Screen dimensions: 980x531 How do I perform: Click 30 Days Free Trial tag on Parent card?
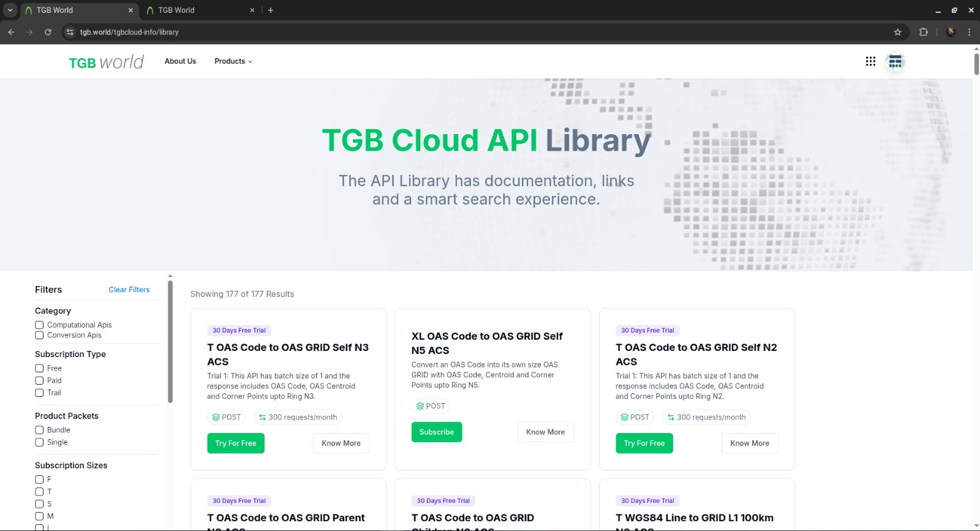point(239,501)
